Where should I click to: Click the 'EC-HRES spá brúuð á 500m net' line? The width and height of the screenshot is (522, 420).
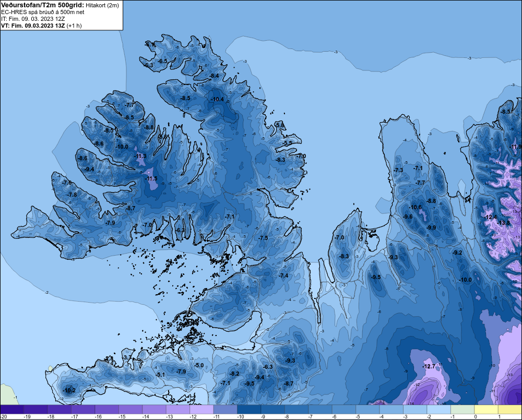[43, 12]
